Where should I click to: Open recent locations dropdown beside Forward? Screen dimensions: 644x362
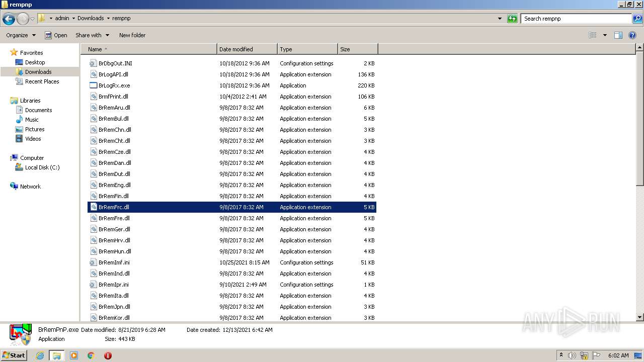pos(32,19)
